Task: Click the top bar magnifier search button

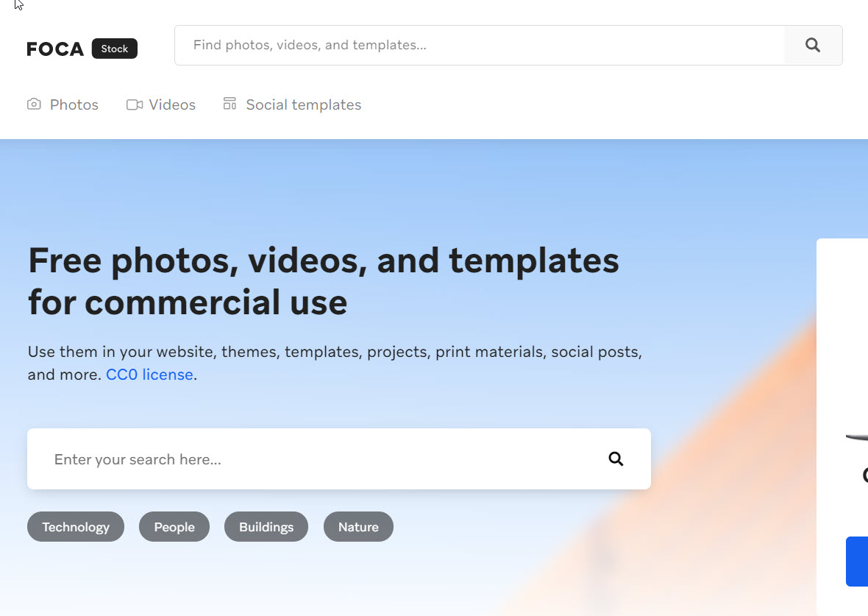Action: tap(813, 46)
